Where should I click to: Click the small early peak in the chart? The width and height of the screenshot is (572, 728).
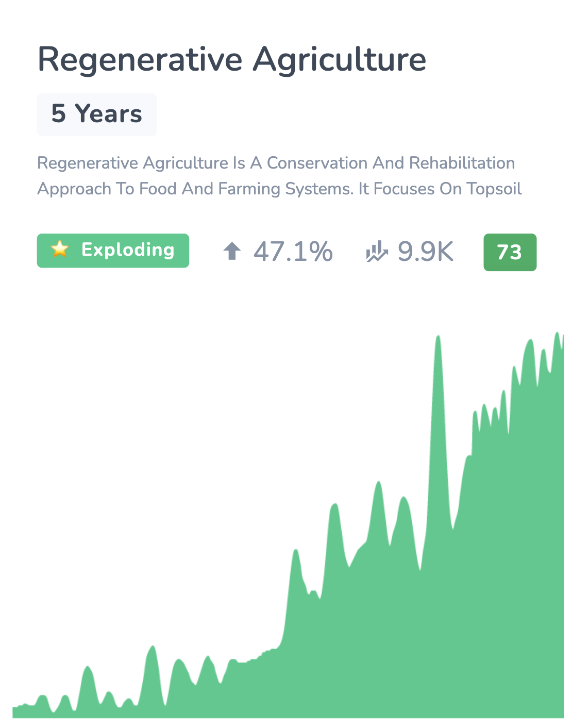point(88,669)
